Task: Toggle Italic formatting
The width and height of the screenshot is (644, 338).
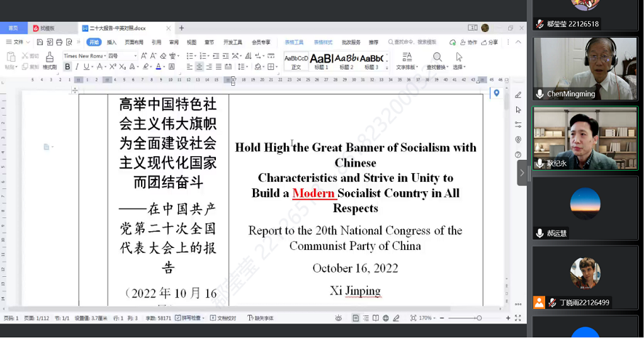Action: (x=77, y=67)
